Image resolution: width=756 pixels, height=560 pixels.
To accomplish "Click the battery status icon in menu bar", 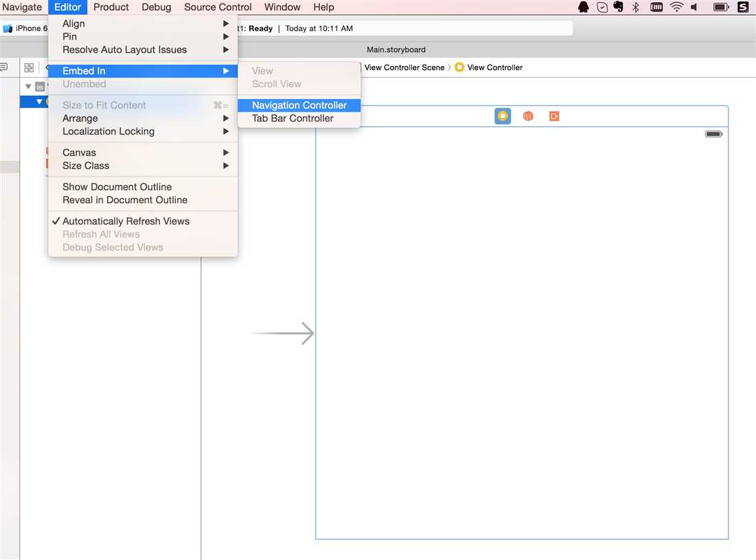I will click(x=721, y=8).
